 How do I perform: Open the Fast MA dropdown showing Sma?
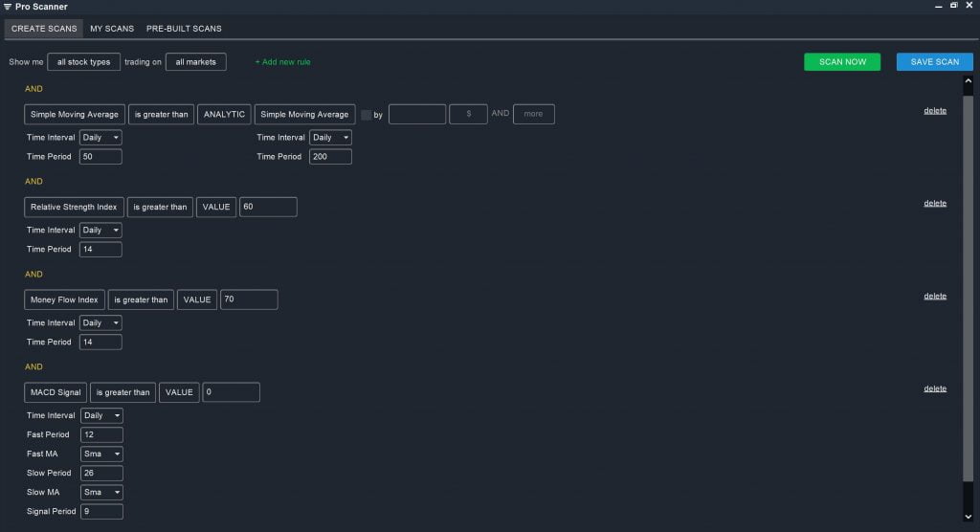pos(101,454)
